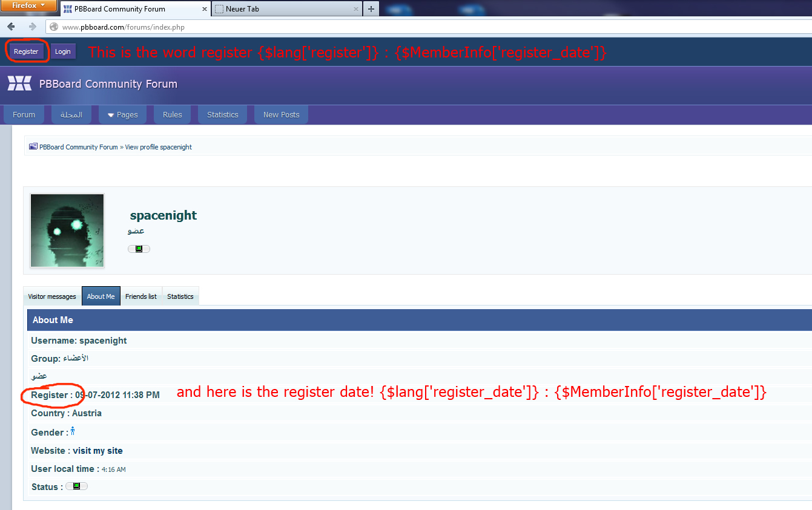This screenshot has height=510, width=812.
Task: Go forward with browser forward arrow
Action: [32, 27]
